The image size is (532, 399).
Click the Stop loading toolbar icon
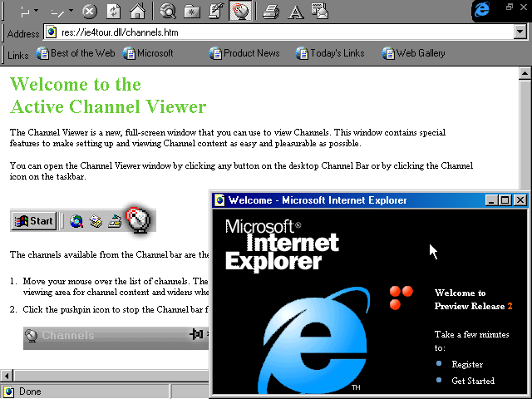[x=90, y=12]
